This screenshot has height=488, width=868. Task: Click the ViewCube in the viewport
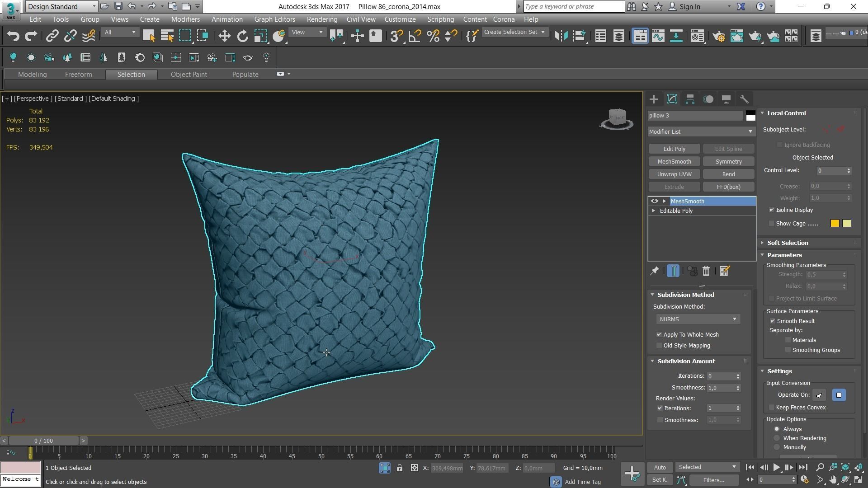click(617, 118)
